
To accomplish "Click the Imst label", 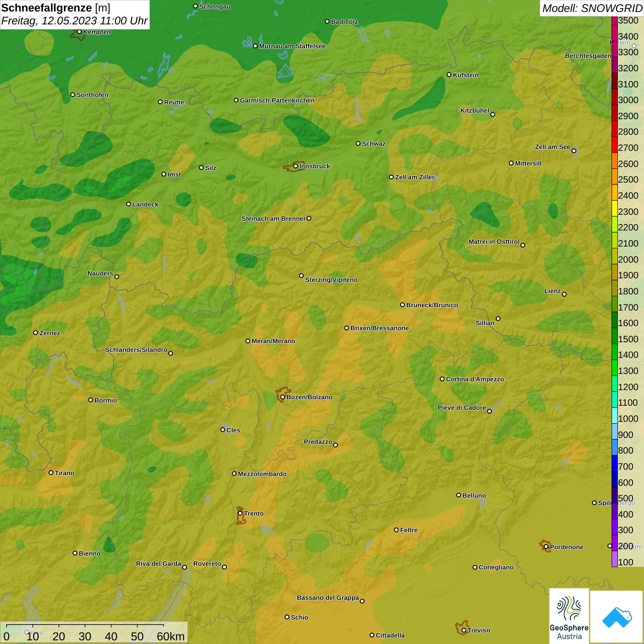I will 174,174.
